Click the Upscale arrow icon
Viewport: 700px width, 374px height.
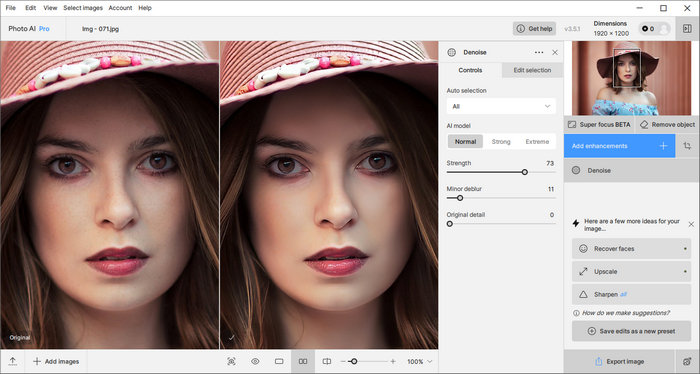point(583,271)
